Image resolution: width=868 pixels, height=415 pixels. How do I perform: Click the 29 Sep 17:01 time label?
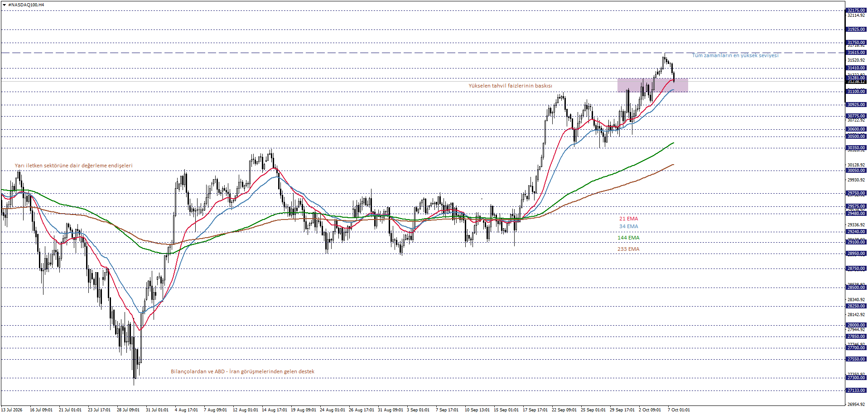click(x=622, y=410)
